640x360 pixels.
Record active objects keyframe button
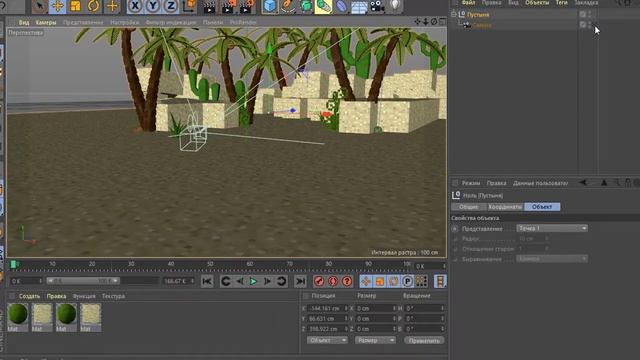pos(319,281)
